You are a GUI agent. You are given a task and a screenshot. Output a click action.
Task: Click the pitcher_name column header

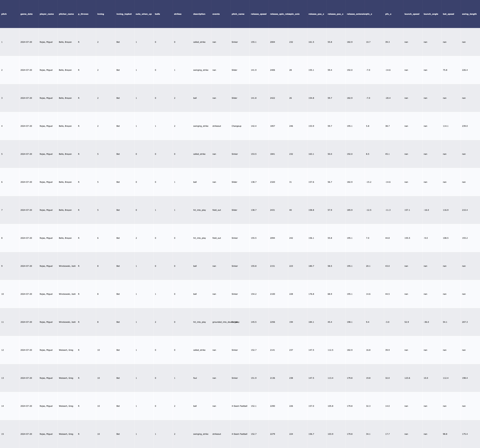66,14
